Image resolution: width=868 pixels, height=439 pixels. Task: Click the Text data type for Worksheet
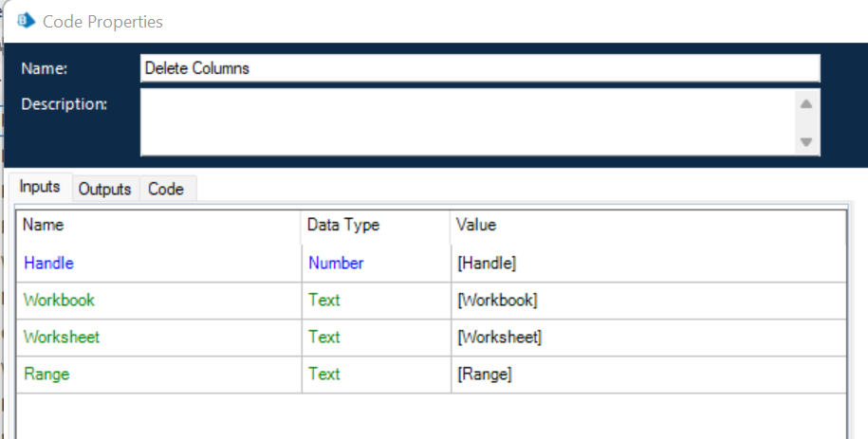coord(377,338)
